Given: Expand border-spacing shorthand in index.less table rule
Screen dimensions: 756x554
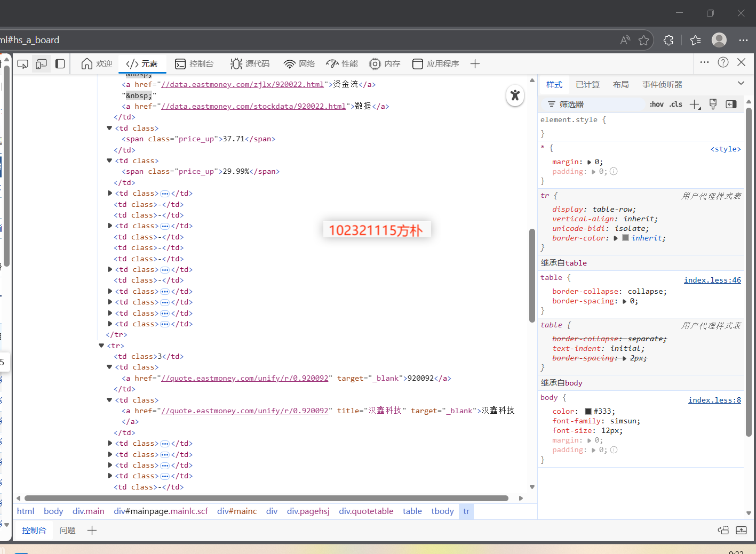Looking at the screenshot, I should tap(624, 301).
